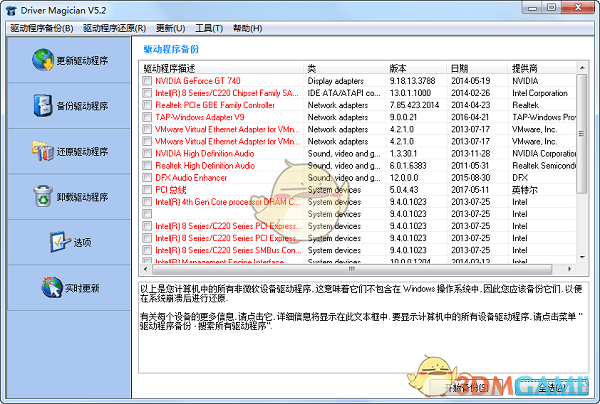Click the Display adapters class cell
Screen dimensions: 600x404
click(x=336, y=81)
